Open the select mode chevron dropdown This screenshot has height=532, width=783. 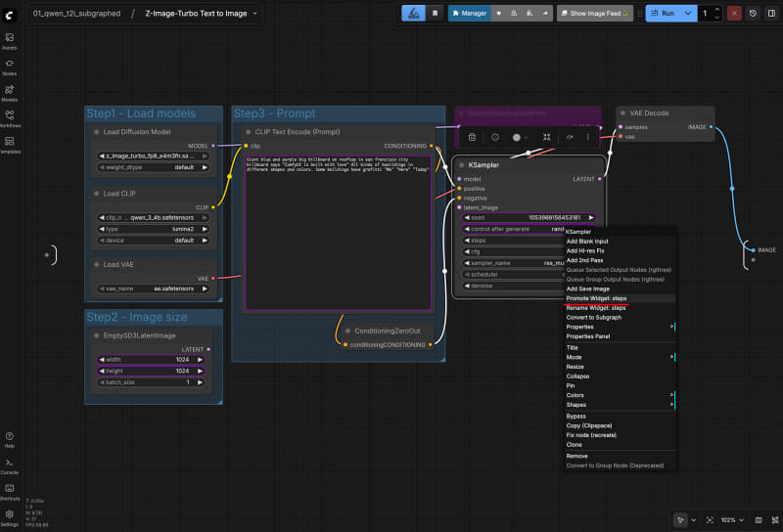pyautogui.click(x=693, y=520)
